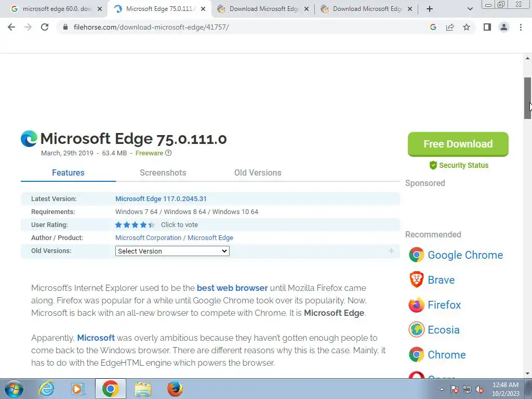Open the Microsoft Corporation author link

click(148, 238)
